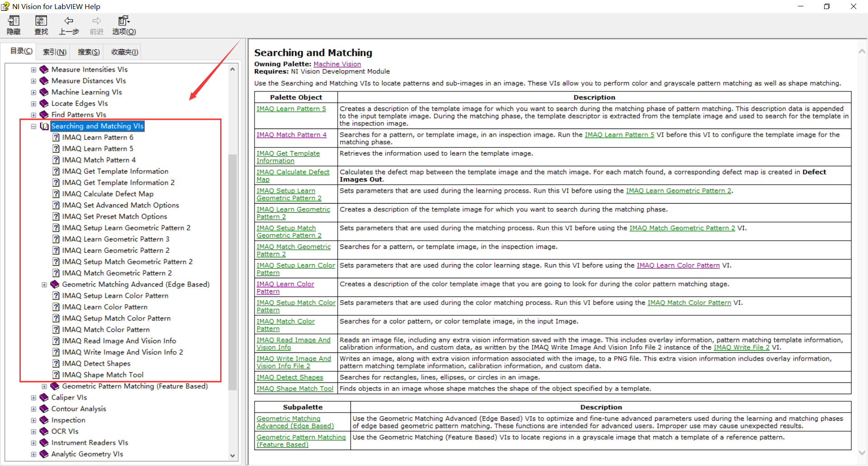Select IMAQ Setup Match Color Pattern tree entry
The width and height of the screenshot is (868, 466).
click(116, 319)
